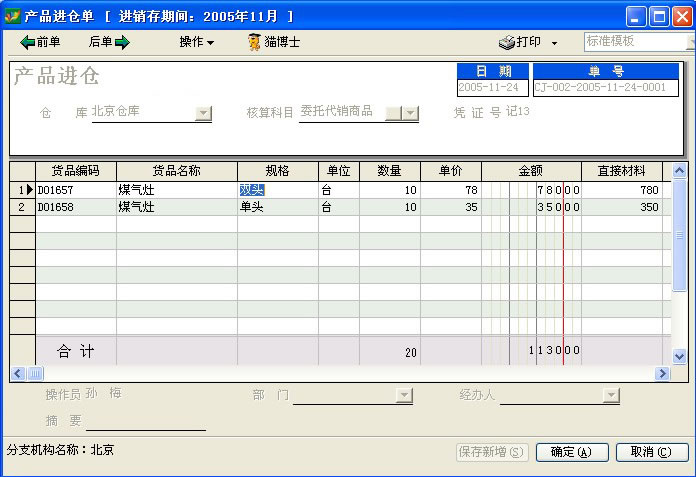Open the 操作 menu

196,42
